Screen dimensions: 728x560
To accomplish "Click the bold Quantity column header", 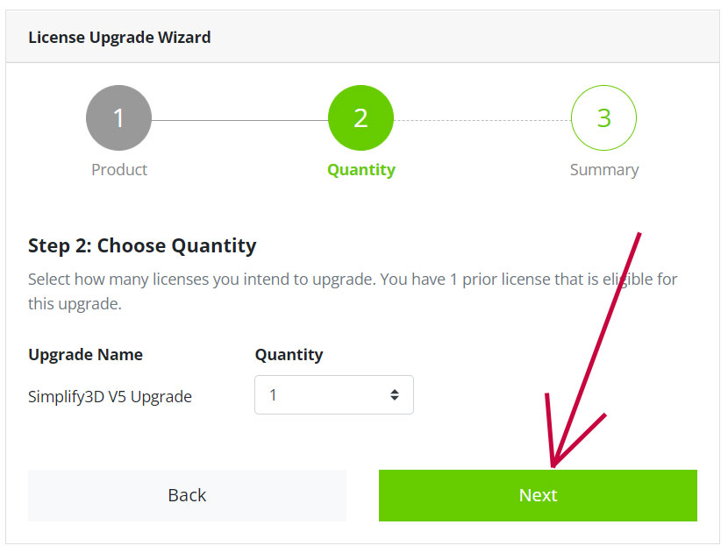I will [289, 355].
